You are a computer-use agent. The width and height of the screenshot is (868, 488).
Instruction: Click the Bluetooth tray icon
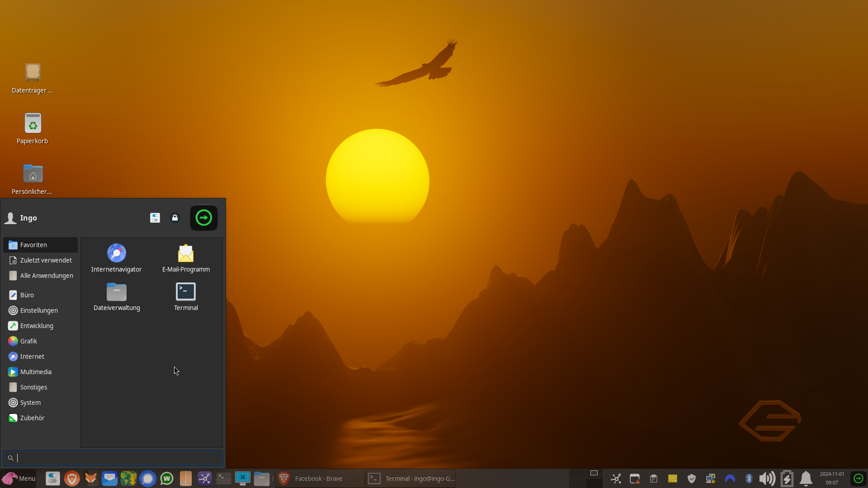749,479
